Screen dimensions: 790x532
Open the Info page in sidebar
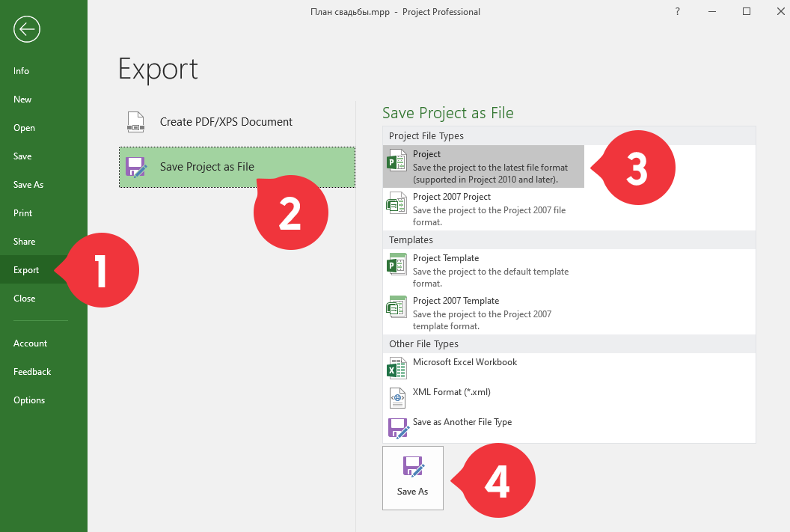44,71
